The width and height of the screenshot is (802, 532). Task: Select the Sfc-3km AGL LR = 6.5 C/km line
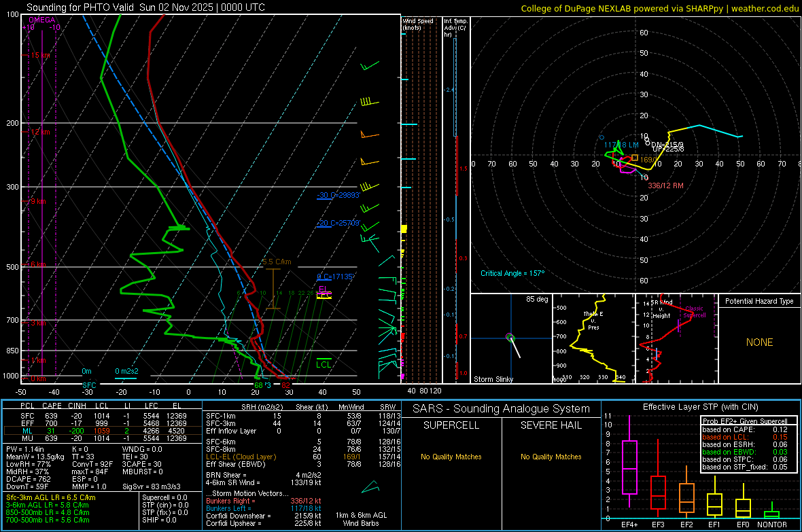click(51, 497)
